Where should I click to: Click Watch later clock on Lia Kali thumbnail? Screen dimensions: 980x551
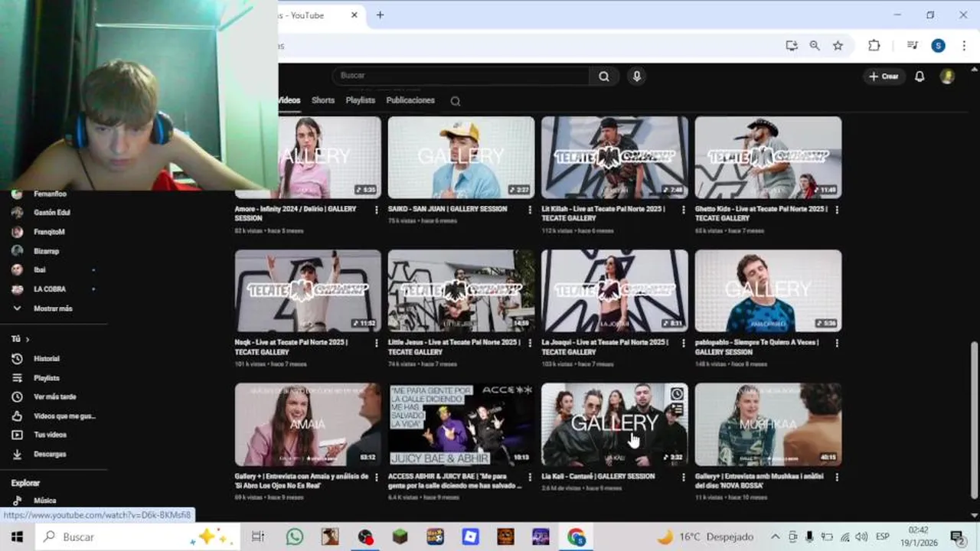(677, 394)
